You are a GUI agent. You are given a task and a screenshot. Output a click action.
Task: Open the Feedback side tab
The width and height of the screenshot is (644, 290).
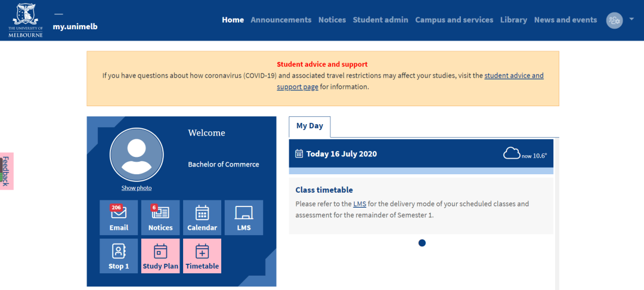6,171
